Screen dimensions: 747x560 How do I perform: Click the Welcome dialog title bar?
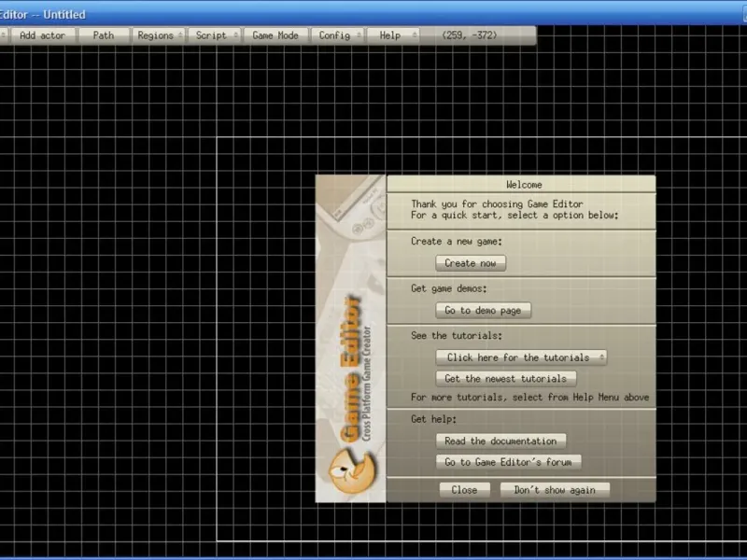(522, 185)
